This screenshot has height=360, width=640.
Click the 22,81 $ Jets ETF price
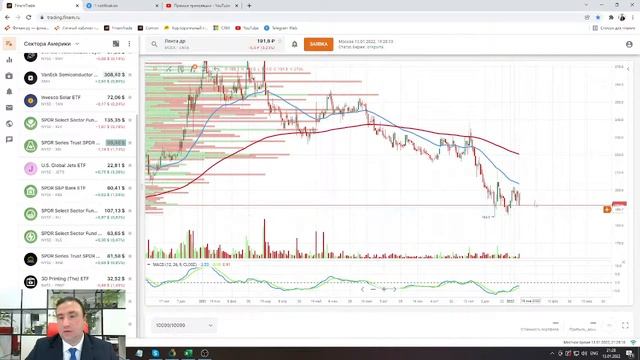(116, 165)
